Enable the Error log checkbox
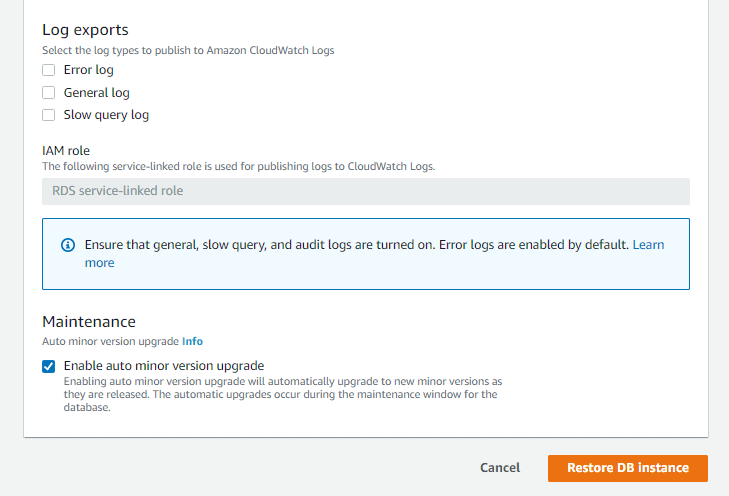The width and height of the screenshot is (729, 496). point(48,70)
